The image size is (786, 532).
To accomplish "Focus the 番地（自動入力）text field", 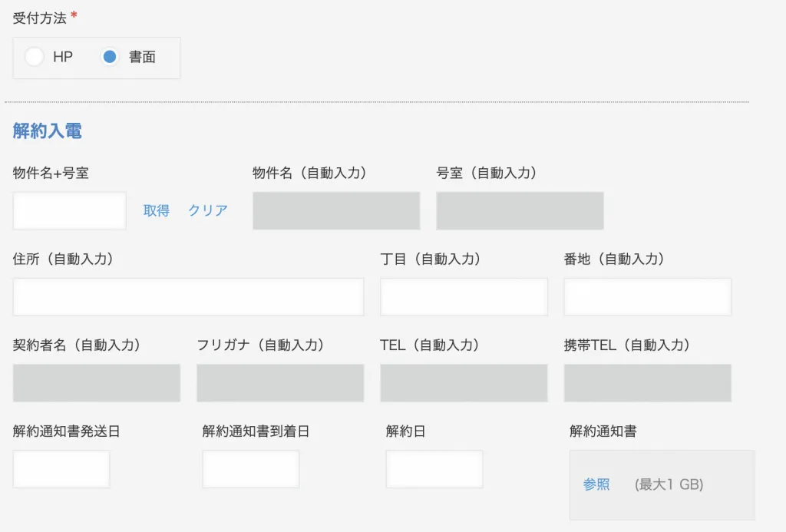I will (647, 297).
